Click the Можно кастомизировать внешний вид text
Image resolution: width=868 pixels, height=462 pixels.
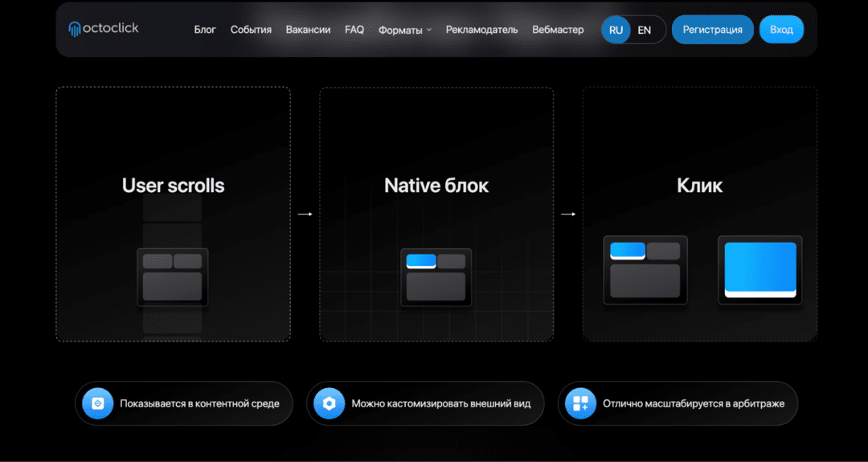(441, 403)
